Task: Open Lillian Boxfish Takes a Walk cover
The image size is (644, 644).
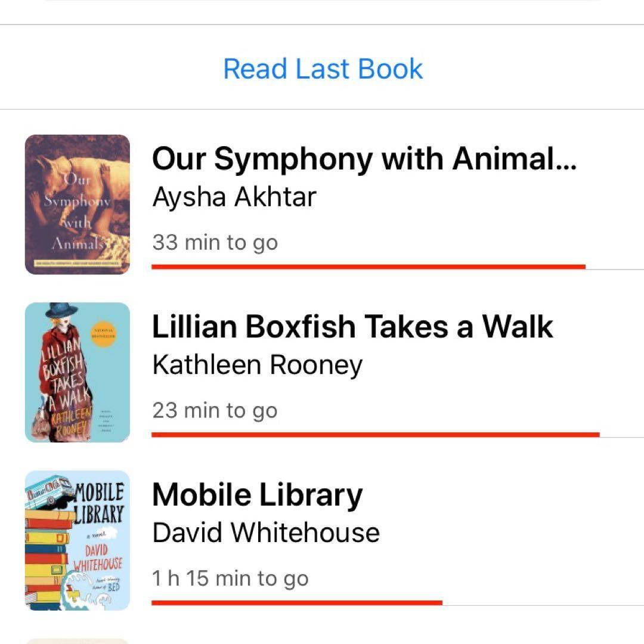Action: tap(78, 372)
